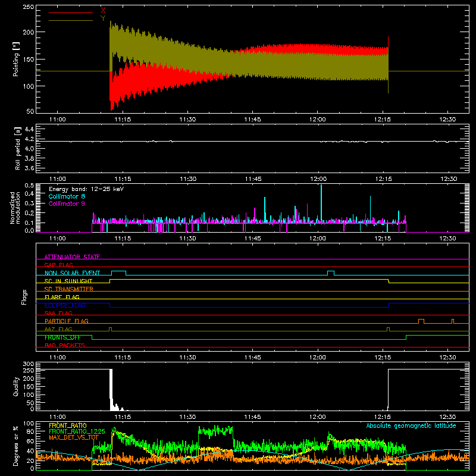This screenshot has height=476, width=476.
Task: Click the 300 tick on Quality axis
Action: (29, 364)
